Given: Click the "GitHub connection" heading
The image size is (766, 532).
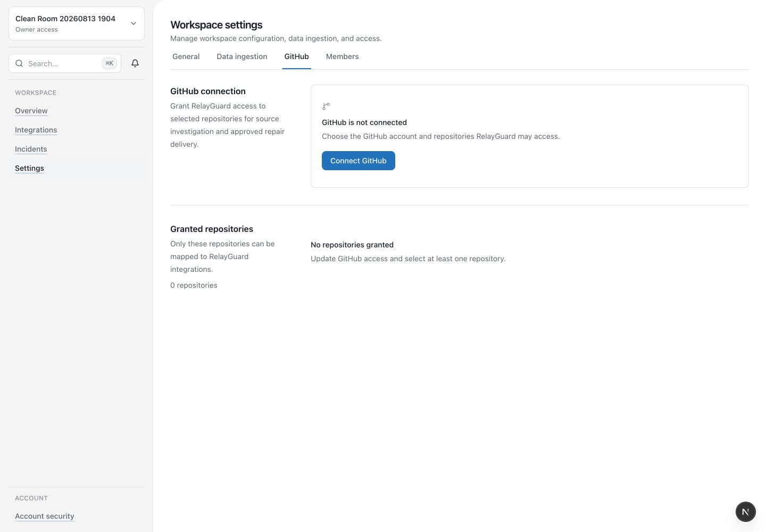Looking at the screenshot, I should 208,91.
